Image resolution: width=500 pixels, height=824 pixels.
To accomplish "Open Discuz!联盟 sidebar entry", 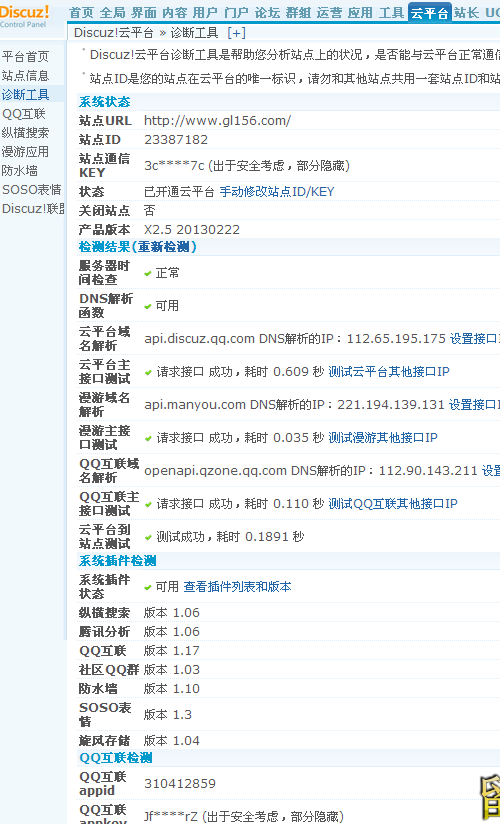I will pyautogui.click(x=33, y=209).
